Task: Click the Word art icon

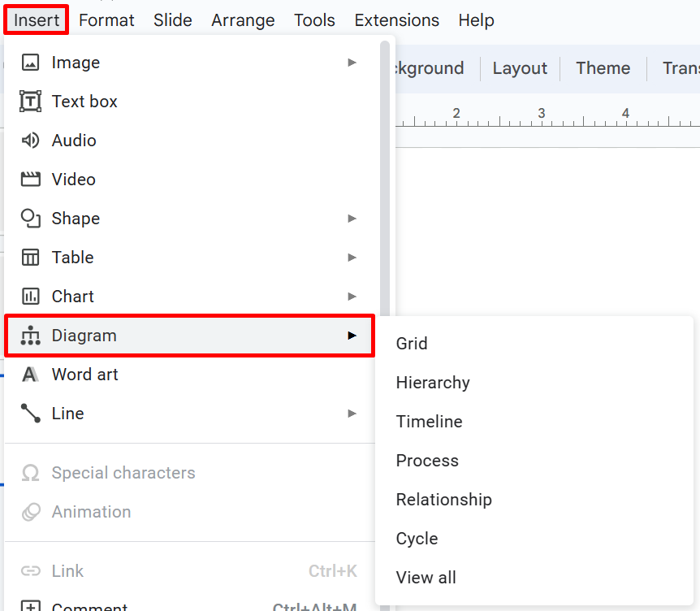Action: (30, 375)
